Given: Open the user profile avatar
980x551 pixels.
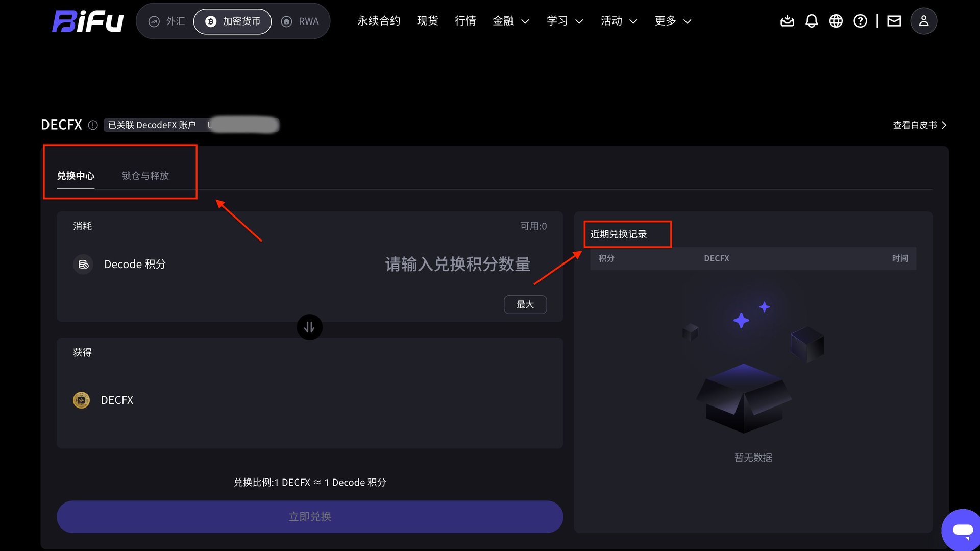Looking at the screenshot, I should click(x=924, y=21).
